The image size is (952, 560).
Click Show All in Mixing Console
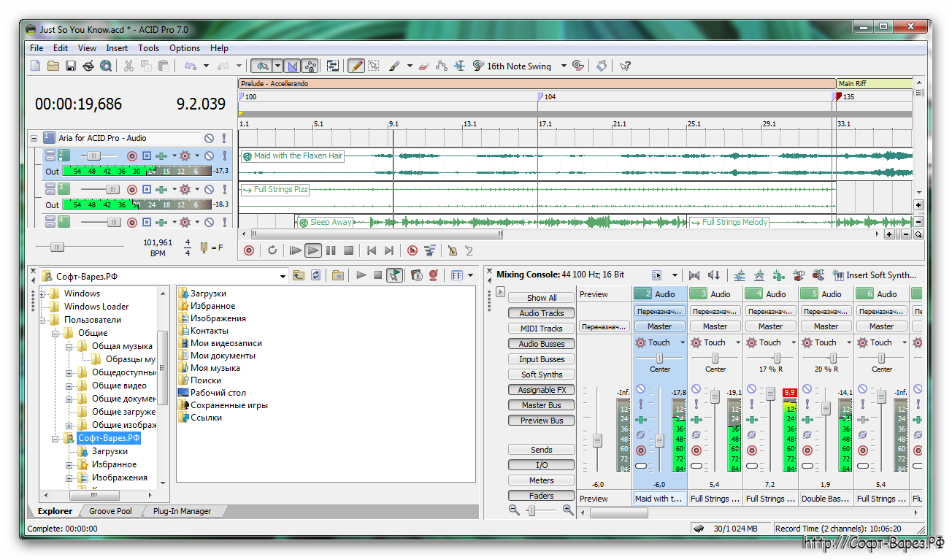(542, 298)
